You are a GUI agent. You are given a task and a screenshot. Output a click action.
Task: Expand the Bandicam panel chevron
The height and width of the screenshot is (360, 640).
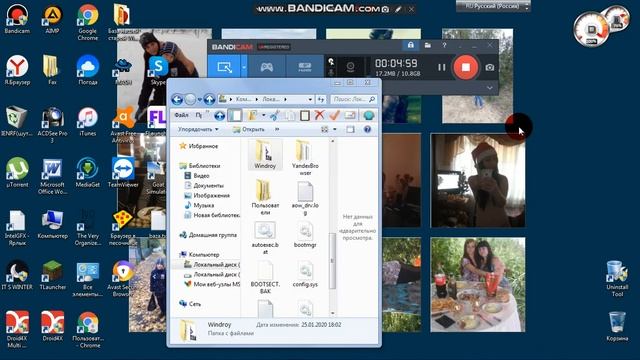pos(489,87)
